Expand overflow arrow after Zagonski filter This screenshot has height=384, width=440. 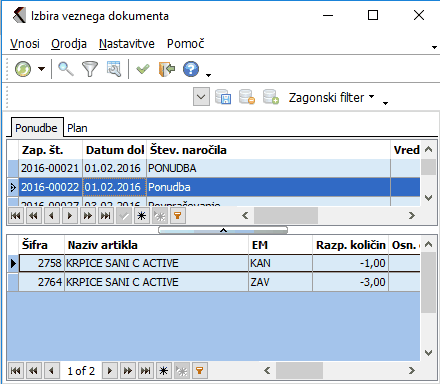(385, 103)
